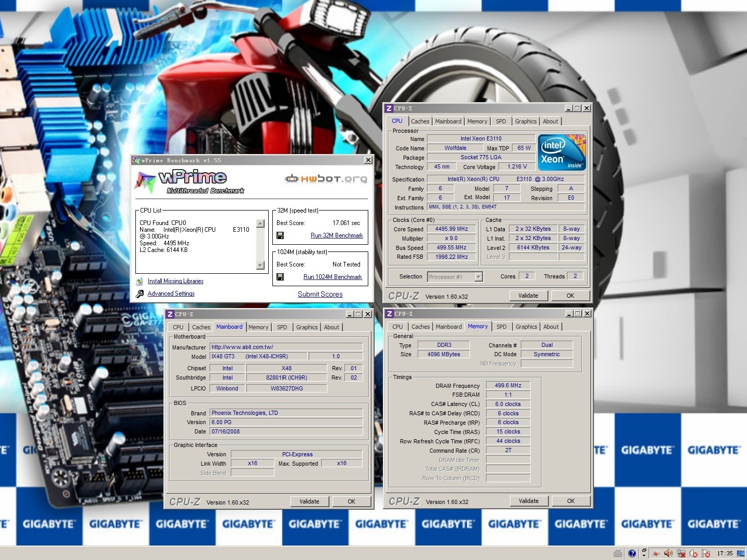Open the on-screen keyboard tray icon
The height and width of the screenshot is (560, 747).
(618, 553)
